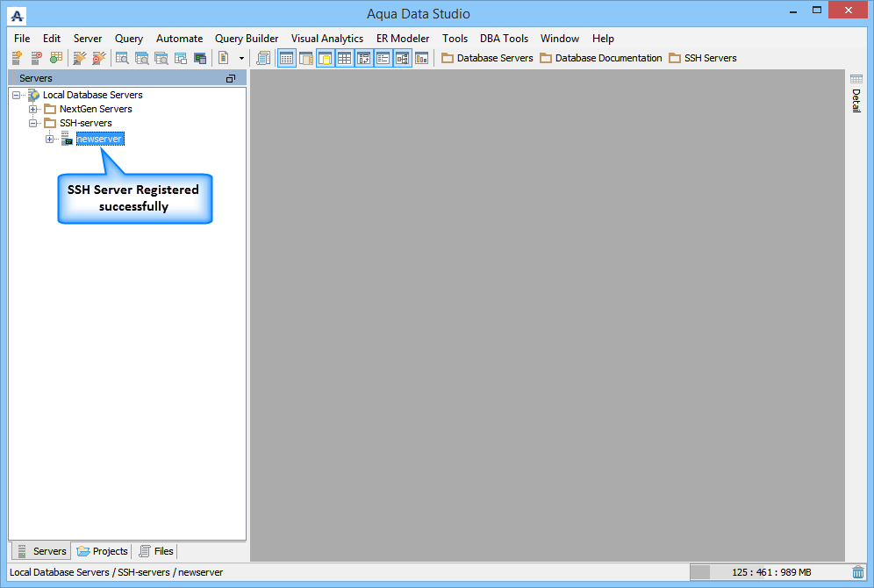Viewport: 874px width, 588px height.
Task: Click the garbage collection trash icon
Action: point(858,572)
